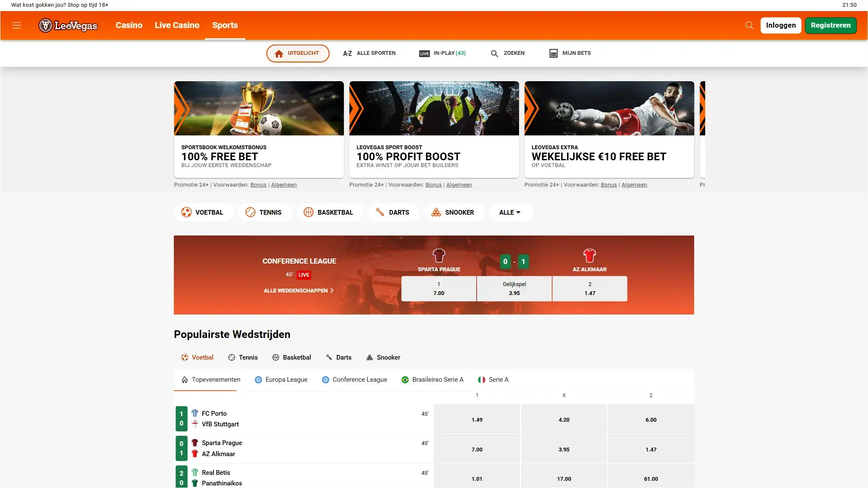Open In-Play live events
Image resolution: width=868 pixels, height=488 pixels.
[x=443, y=53]
